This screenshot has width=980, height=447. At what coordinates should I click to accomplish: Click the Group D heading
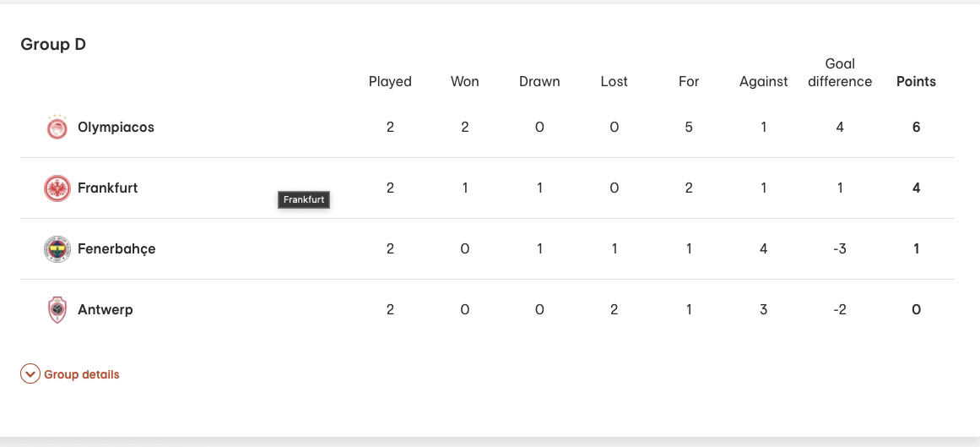pos(53,45)
